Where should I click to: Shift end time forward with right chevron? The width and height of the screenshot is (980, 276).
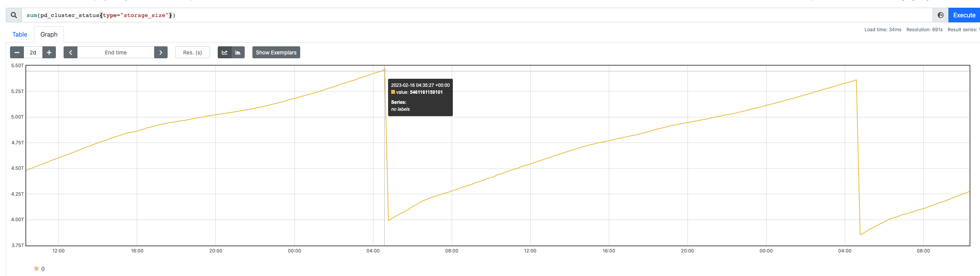click(161, 52)
